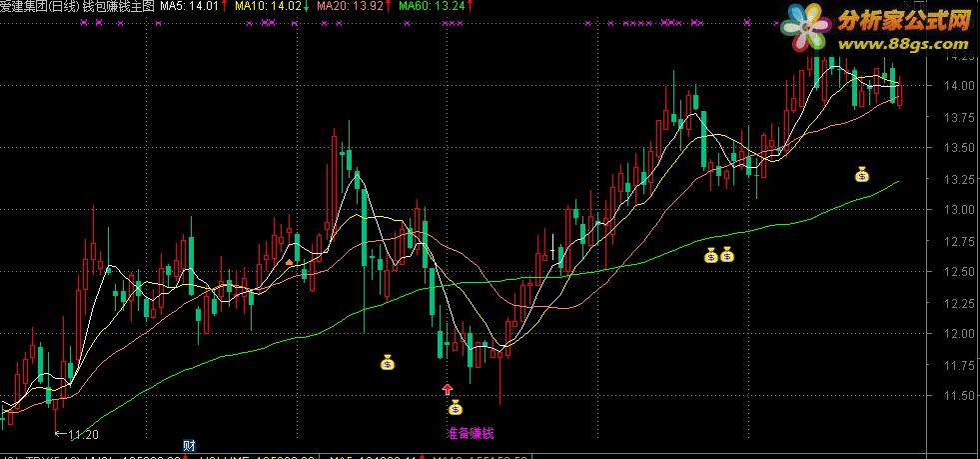Click the '←11.20' lowest price label

pyautogui.click(x=76, y=434)
